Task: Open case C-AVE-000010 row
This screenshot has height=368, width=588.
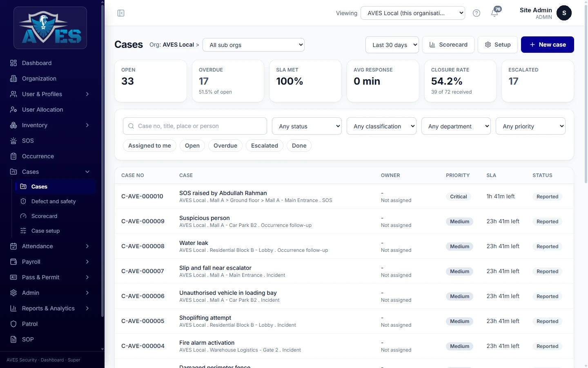Action: [344, 196]
